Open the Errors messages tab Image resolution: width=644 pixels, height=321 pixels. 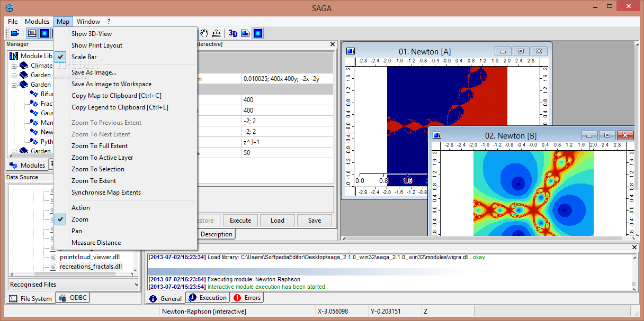pyautogui.click(x=247, y=298)
